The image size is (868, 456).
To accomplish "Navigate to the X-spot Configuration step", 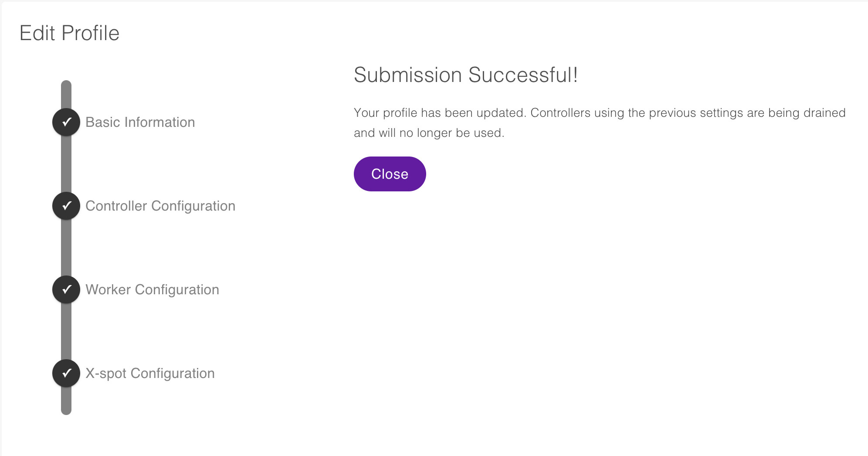I will tap(150, 373).
